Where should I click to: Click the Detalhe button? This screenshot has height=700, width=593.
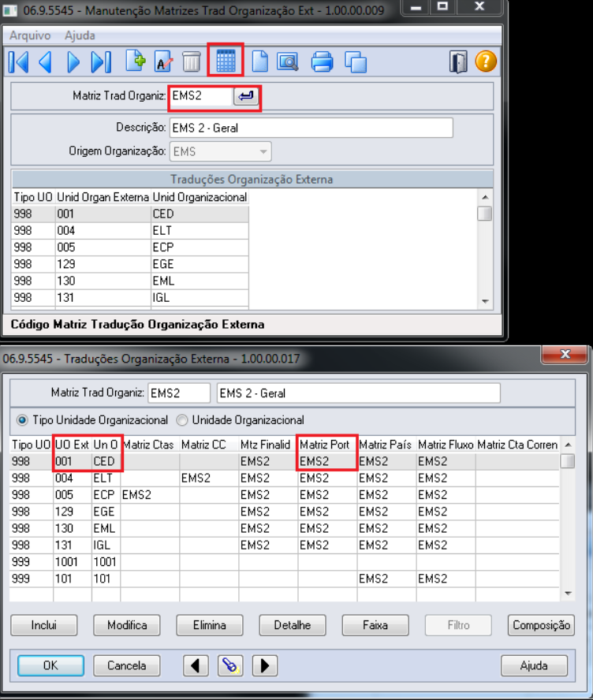point(293,625)
